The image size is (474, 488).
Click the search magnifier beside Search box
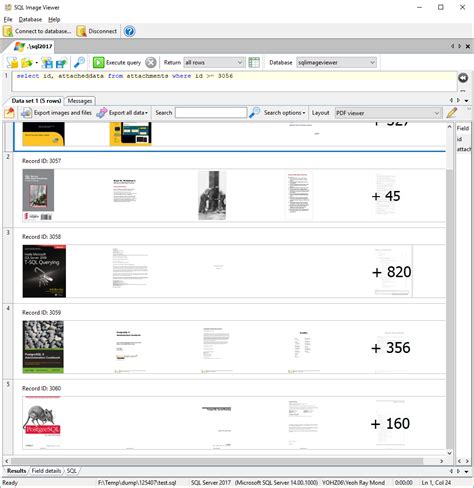pyautogui.click(x=254, y=113)
